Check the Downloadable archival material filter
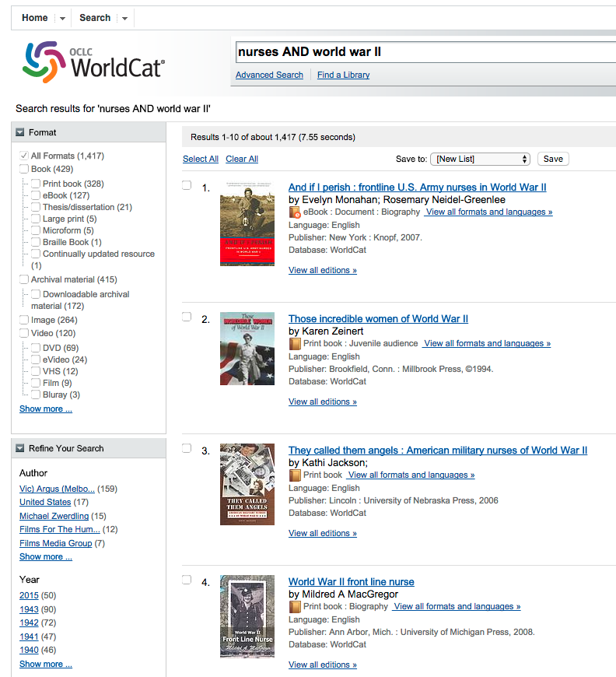616x677 pixels. (x=36, y=294)
